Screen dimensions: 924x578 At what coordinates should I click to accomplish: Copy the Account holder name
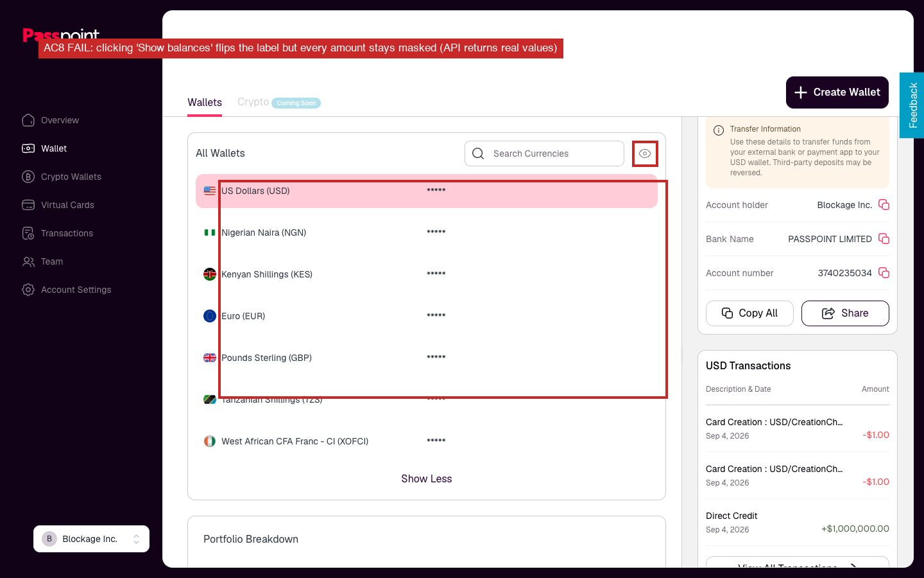pos(884,205)
